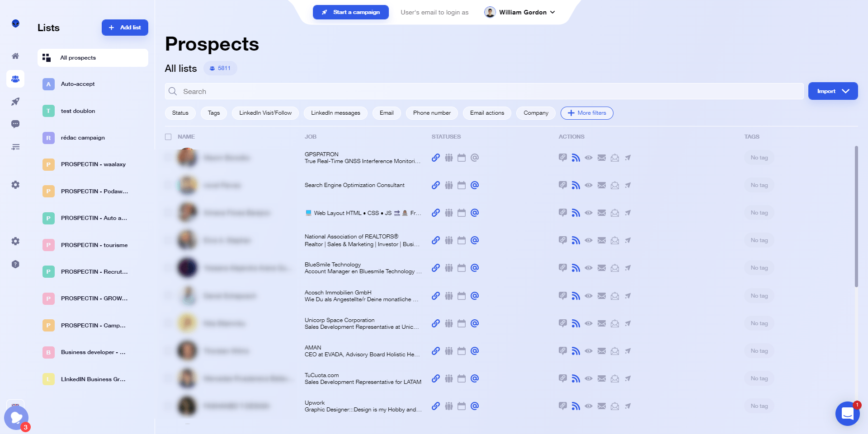Open the messages chat bubble sidebar icon

pos(15,124)
